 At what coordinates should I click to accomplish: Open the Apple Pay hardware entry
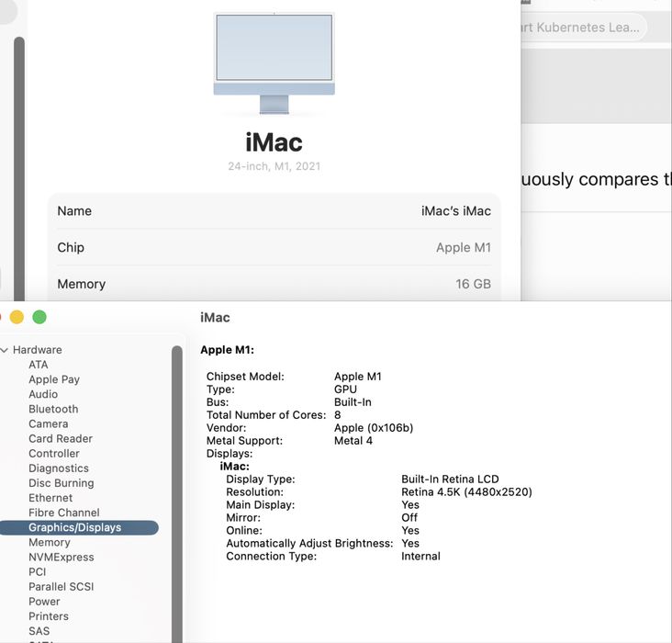point(54,379)
